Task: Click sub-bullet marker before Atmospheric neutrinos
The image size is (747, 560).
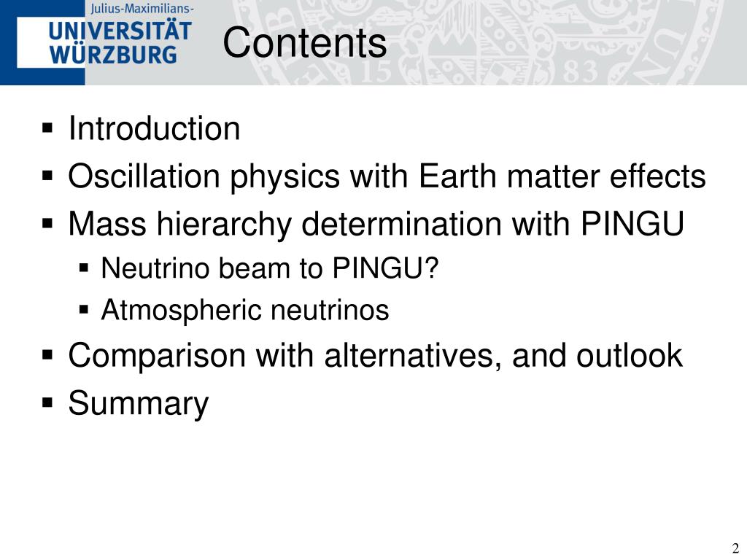Action: (x=84, y=311)
